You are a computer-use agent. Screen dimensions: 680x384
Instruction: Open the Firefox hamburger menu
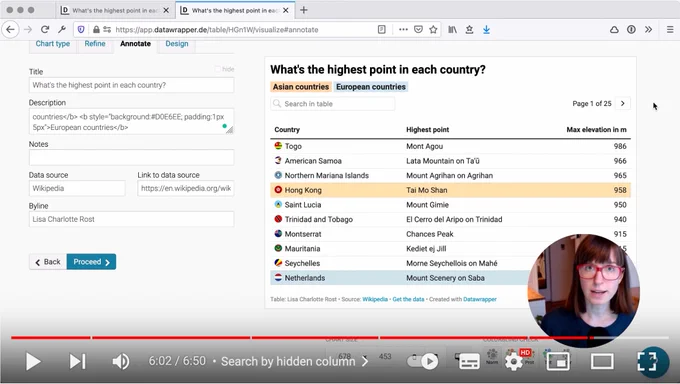[670, 30]
